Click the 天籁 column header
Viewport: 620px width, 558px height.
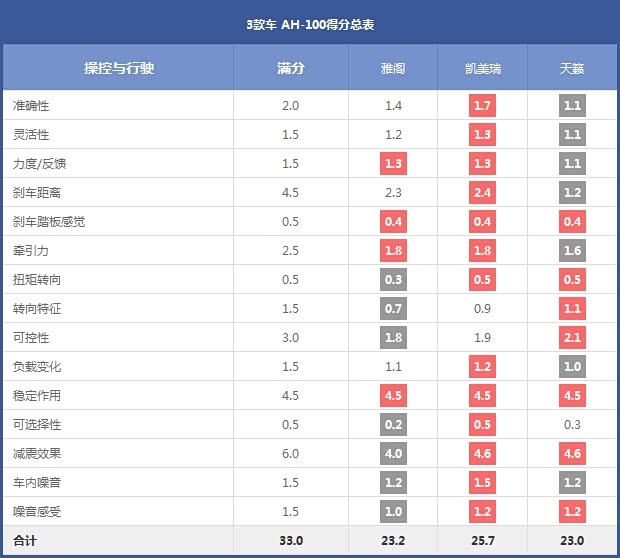[x=572, y=68]
